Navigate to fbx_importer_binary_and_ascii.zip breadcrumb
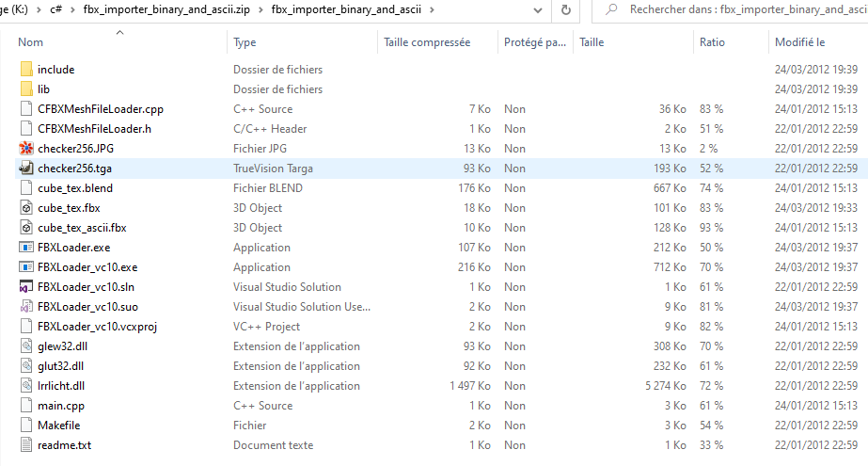The image size is (868, 466). coord(166,10)
